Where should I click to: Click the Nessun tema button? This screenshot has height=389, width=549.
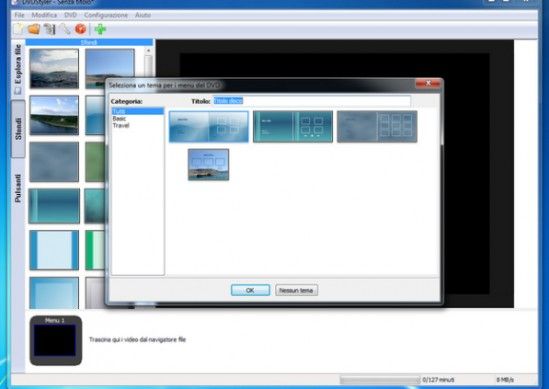click(x=296, y=290)
